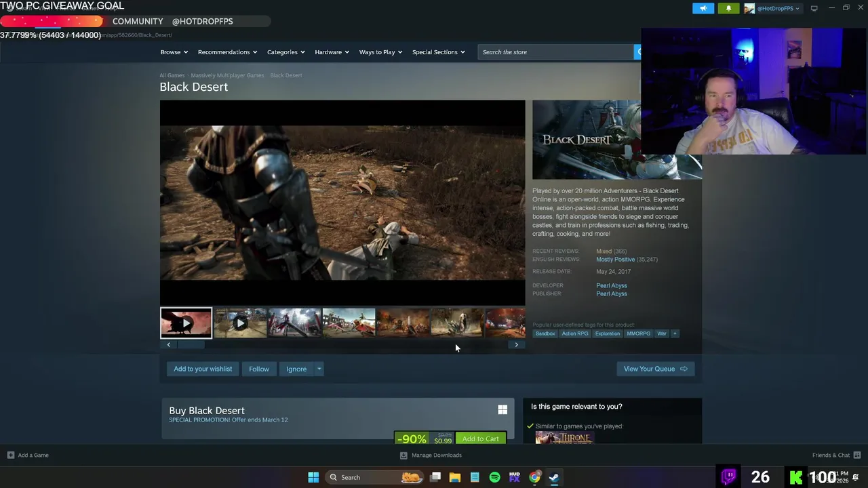Click All Games breadcrumb
This screenshot has width=868, height=488.
[172, 75]
